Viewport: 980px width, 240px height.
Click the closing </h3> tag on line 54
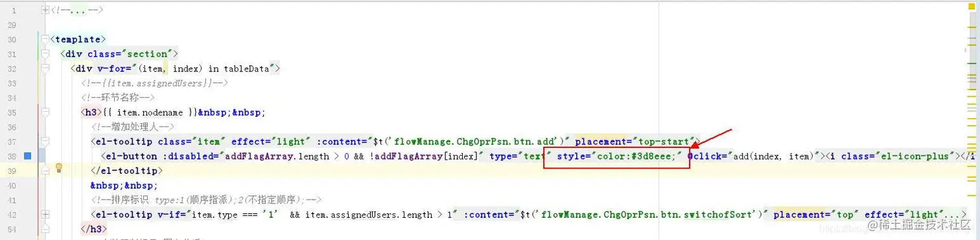coord(94,229)
